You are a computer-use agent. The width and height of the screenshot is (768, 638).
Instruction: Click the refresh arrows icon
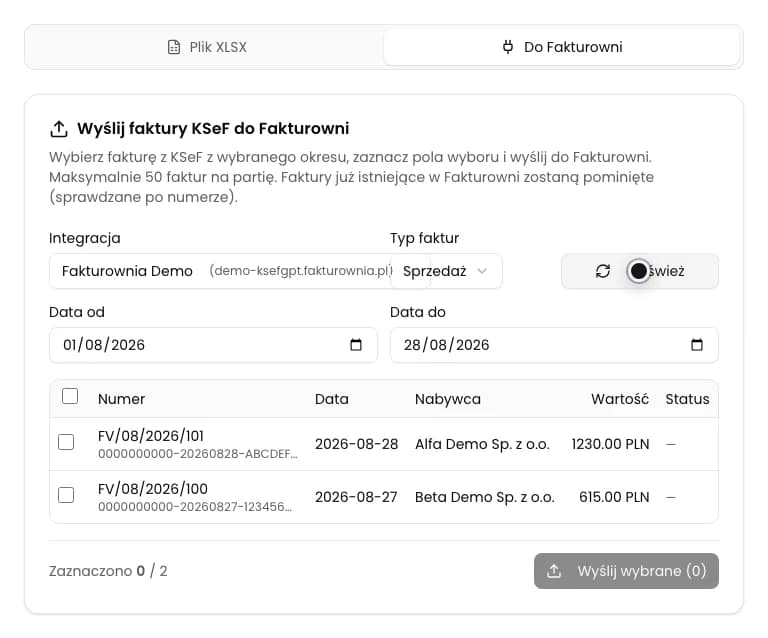coord(602,271)
